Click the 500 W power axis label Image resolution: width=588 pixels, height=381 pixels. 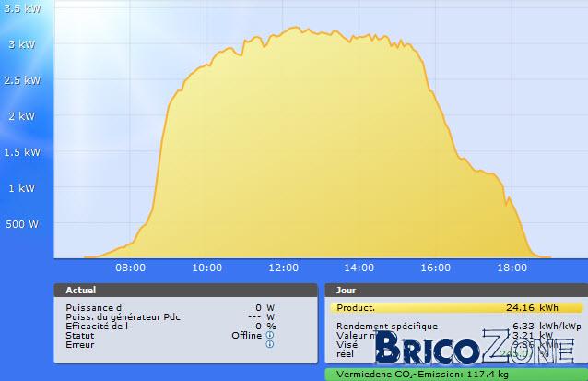pyautogui.click(x=22, y=224)
